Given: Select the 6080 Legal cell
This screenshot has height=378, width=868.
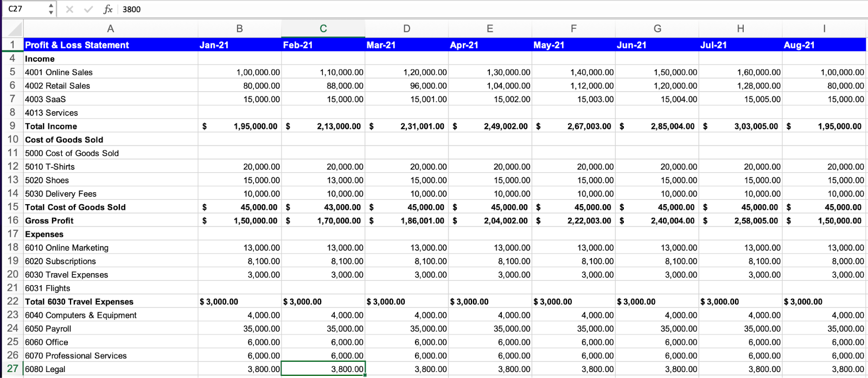Looking at the screenshot, I should pos(111,369).
